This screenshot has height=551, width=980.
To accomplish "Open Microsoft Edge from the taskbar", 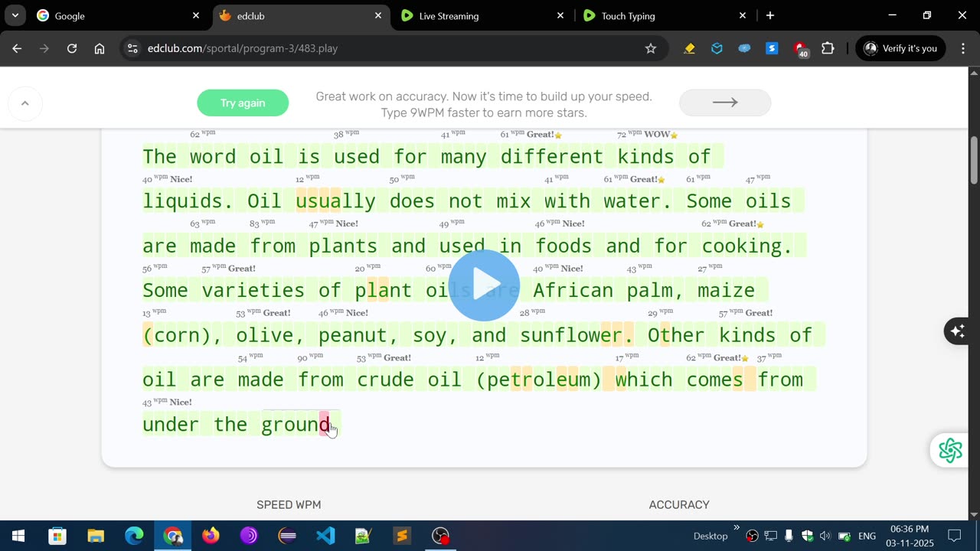I will point(134,536).
